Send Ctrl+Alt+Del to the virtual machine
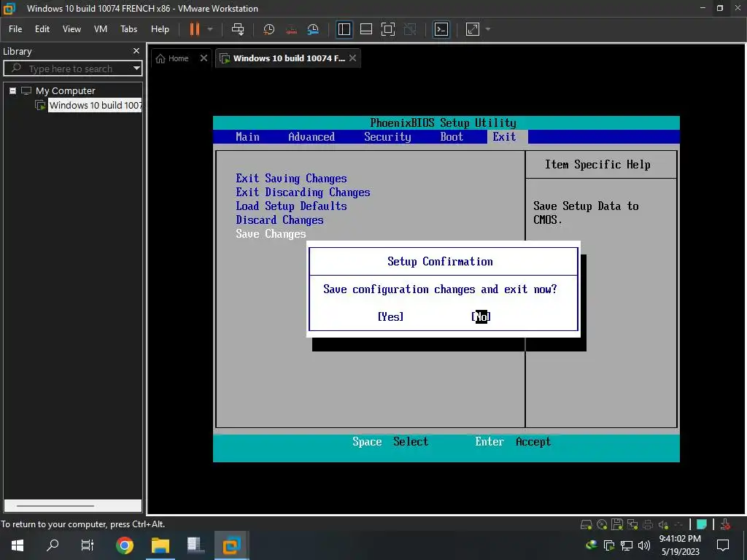 (x=237, y=29)
